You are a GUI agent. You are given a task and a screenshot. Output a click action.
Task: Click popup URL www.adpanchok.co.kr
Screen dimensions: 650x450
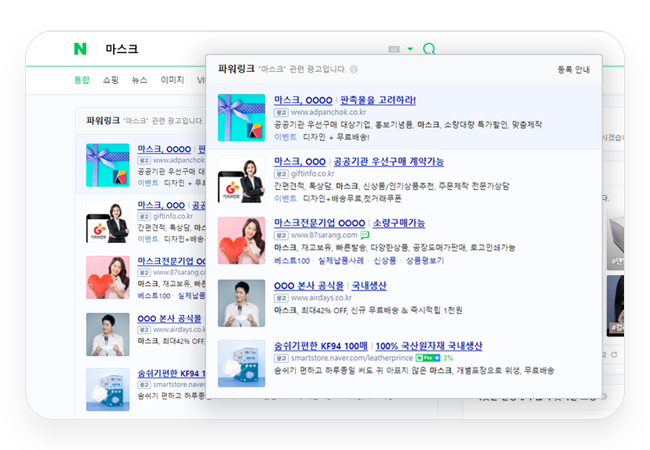pos(328,112)
